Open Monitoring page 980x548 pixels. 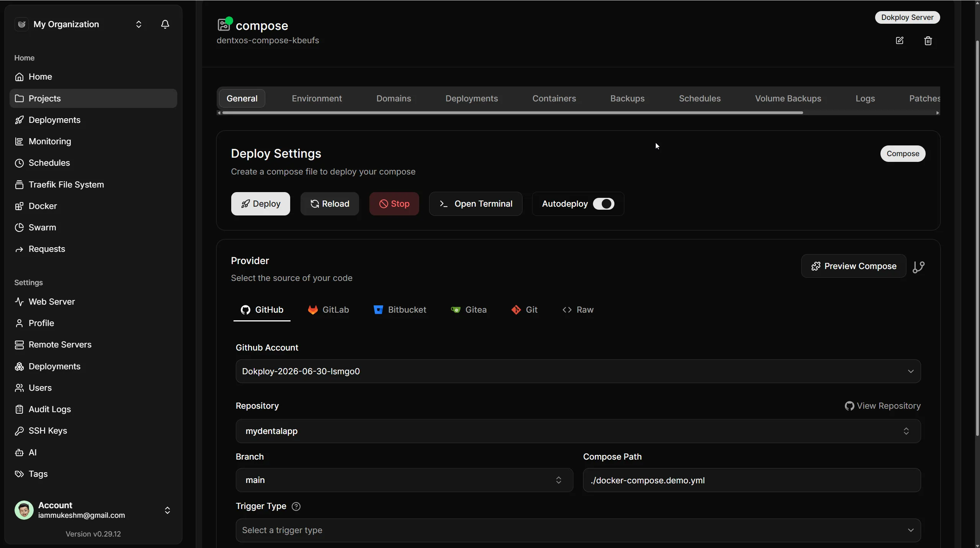[x=93, y=141]
